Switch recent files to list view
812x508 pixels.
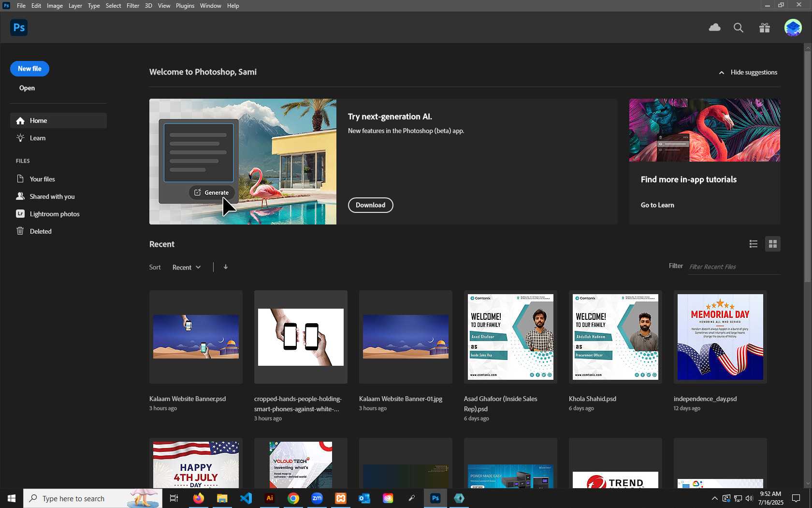click(x=753, y=244)
